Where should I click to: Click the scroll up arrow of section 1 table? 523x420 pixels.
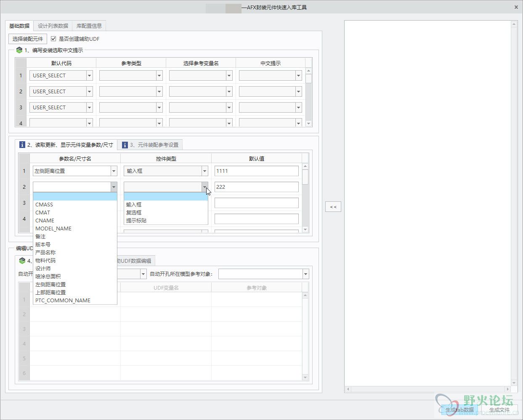pos(309,71)
